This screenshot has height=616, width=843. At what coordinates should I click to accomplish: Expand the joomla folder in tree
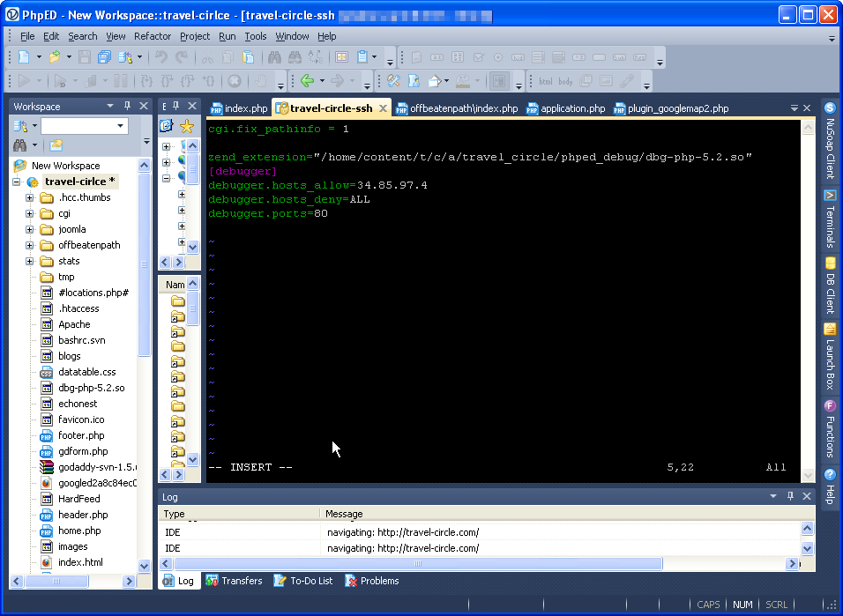[x=29, y=229]
